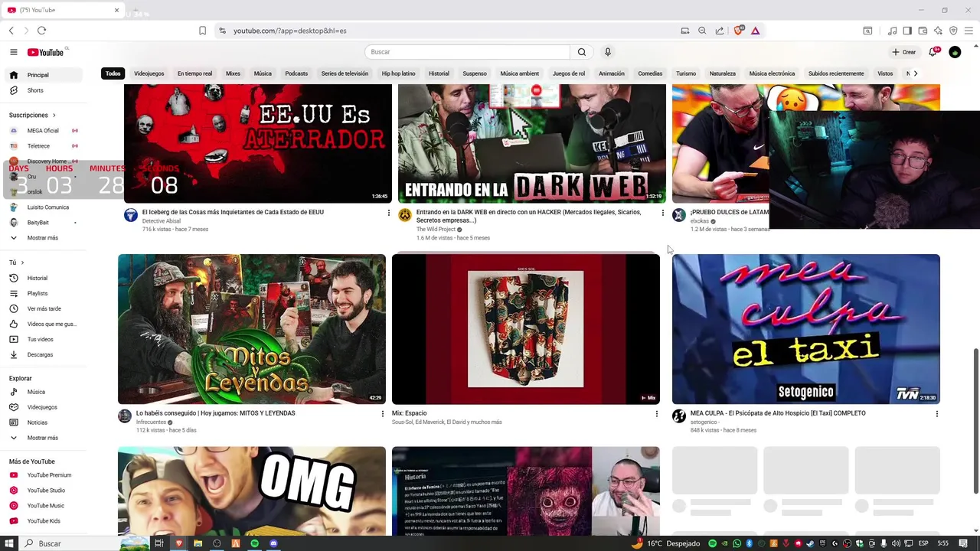980x551 pixels.
Task: Open Brave Leo AI sparkle icon
Action: (x=938, y=31)
